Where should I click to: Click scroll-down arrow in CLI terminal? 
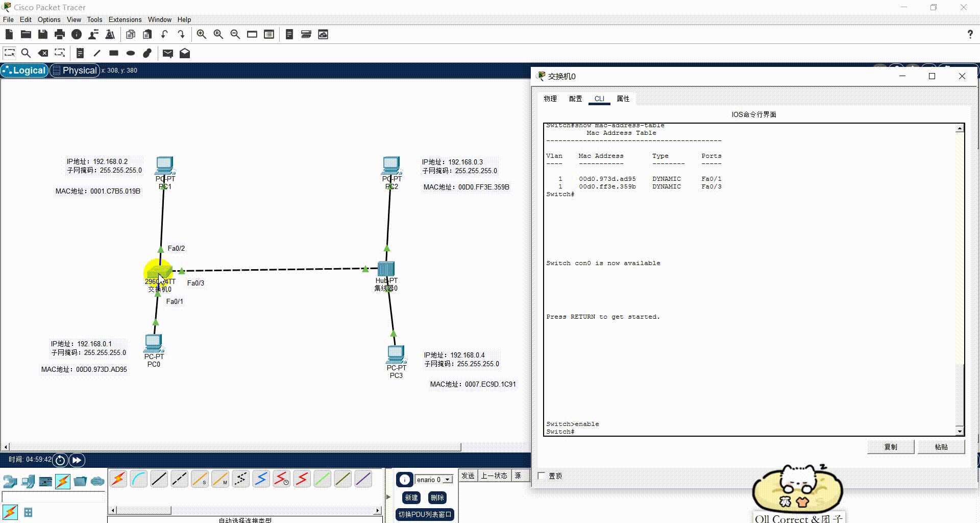[x=960, y=432]
